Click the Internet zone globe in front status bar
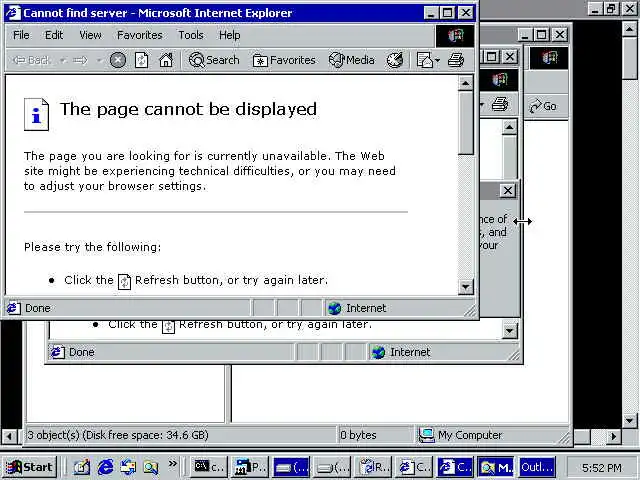 [x=334, y=308]
